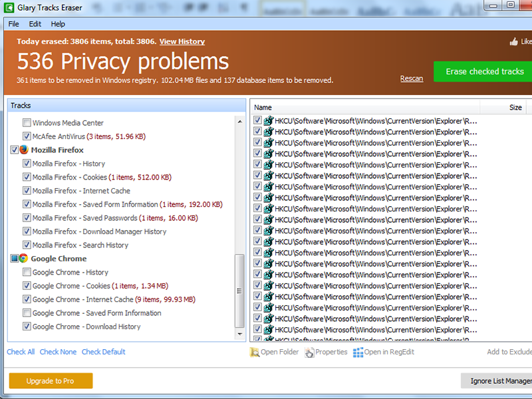Image resolution: width=532 pixels, height=399 pixels.
Task: Enable Google Chrome - Saved Form Information
Action: tap(27, 313)
